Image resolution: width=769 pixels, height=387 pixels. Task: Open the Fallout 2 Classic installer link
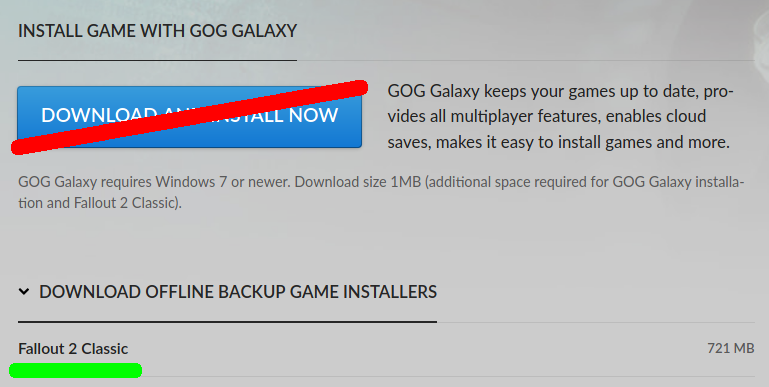[73, 349]
